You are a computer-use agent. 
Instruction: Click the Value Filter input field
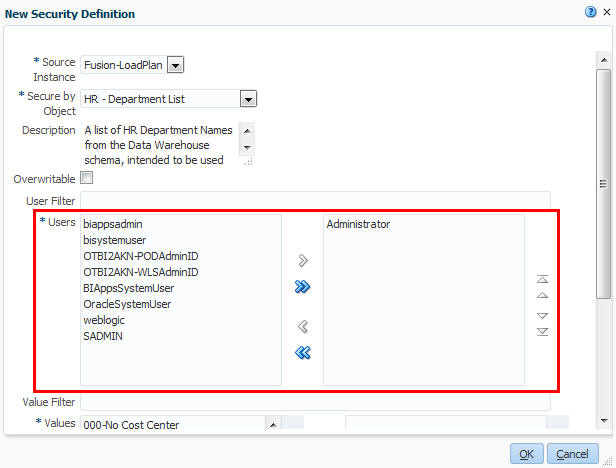pos(315,402)
